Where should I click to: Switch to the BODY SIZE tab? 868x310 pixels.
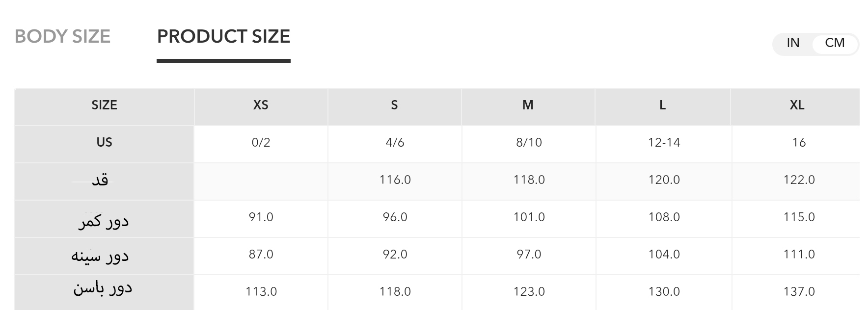62,37
